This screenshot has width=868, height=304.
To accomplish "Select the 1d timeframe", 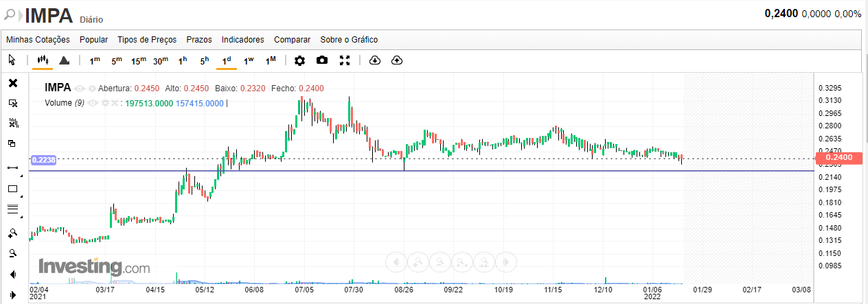I will 227,60.
